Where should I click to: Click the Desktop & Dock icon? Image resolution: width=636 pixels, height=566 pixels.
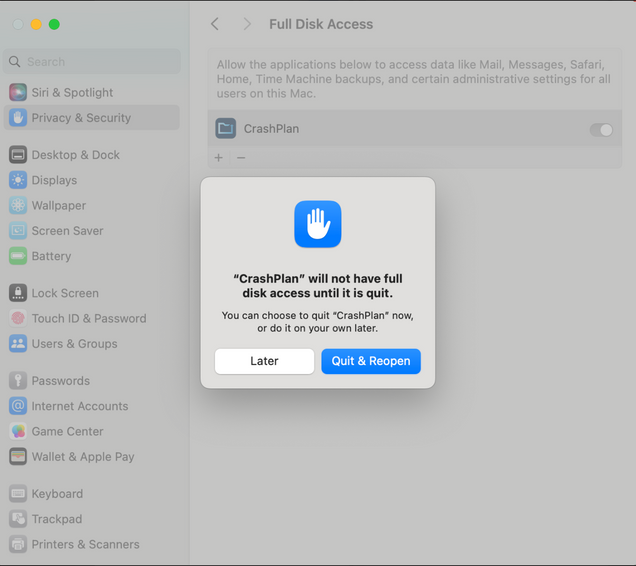point(18,155)
